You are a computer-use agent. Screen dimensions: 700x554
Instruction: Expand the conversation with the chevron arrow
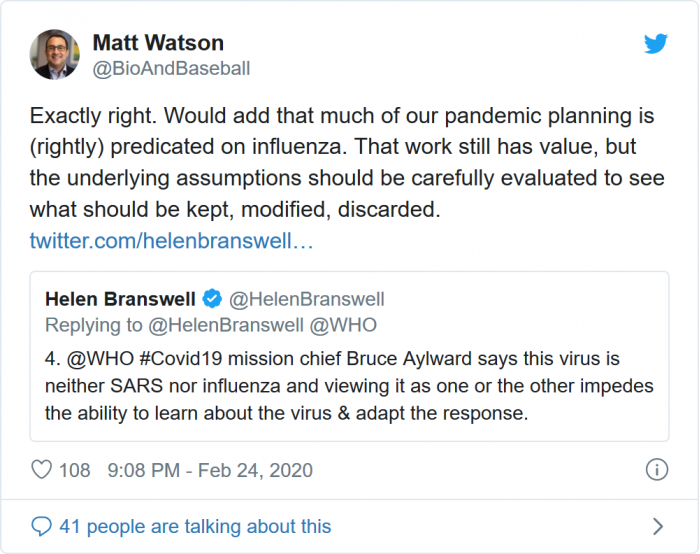point(657,526)
